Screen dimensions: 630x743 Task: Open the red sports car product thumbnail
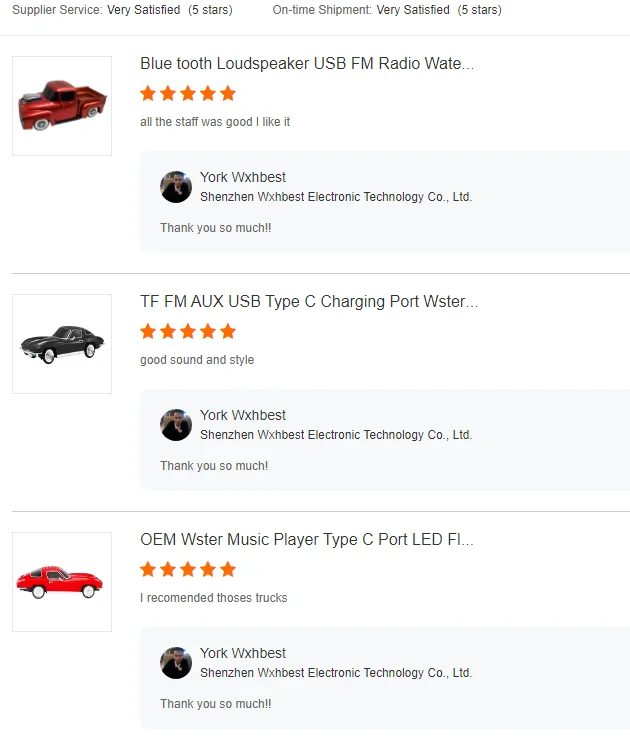click(62, 581)
